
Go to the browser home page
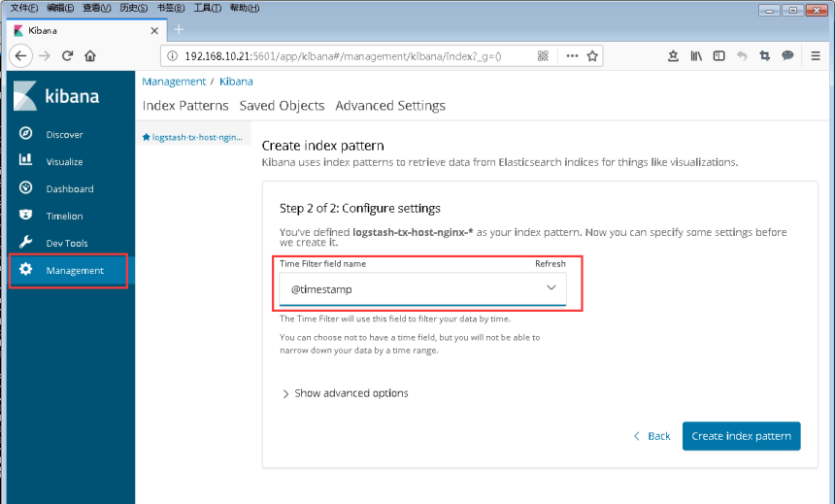click(x=90, y=56)
